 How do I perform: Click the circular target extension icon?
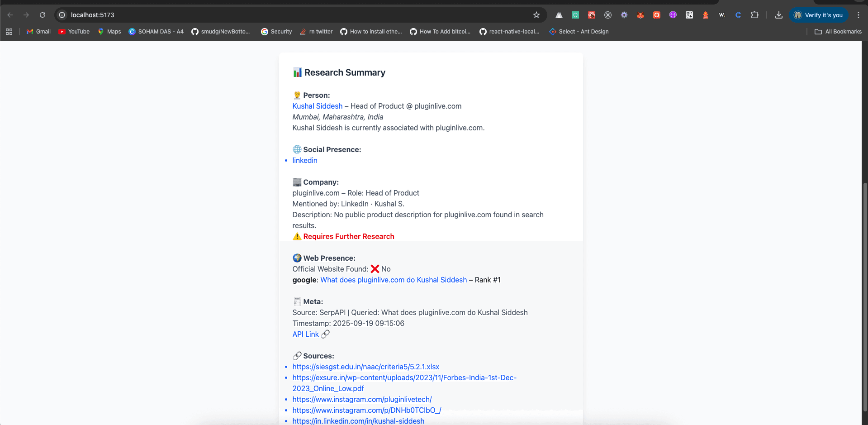608,15
